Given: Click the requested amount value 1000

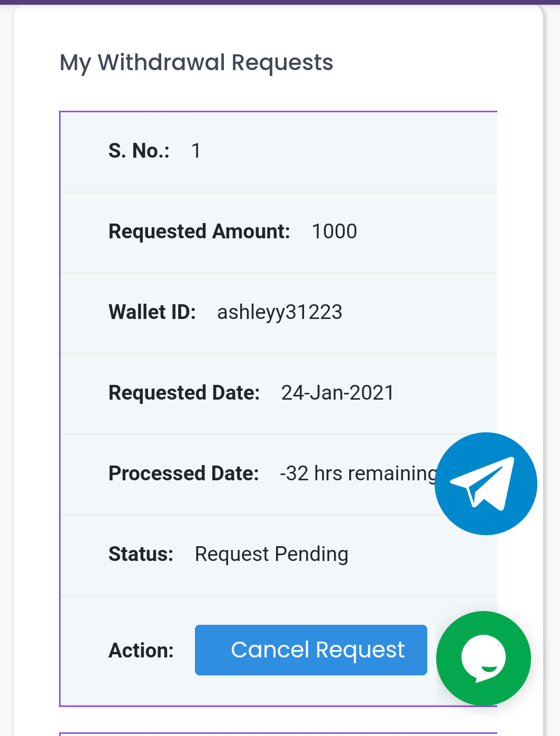Looking at the screenshot, I should (335, 231).
